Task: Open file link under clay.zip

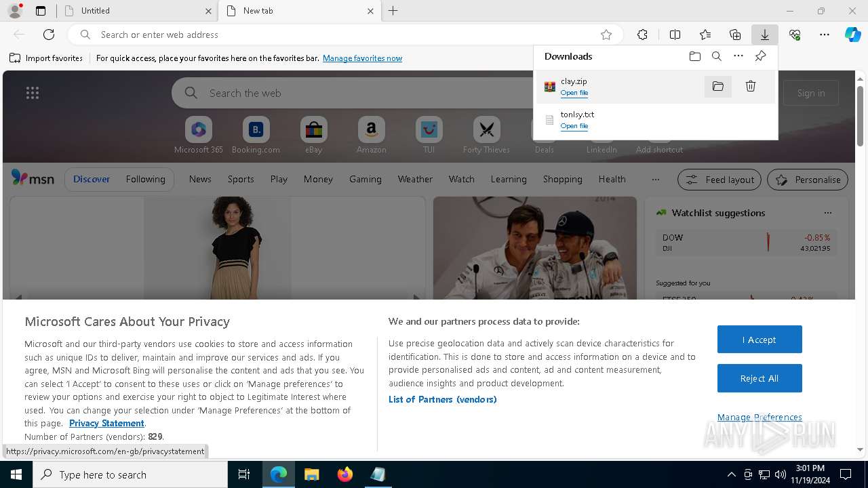Action: point(574,93)
